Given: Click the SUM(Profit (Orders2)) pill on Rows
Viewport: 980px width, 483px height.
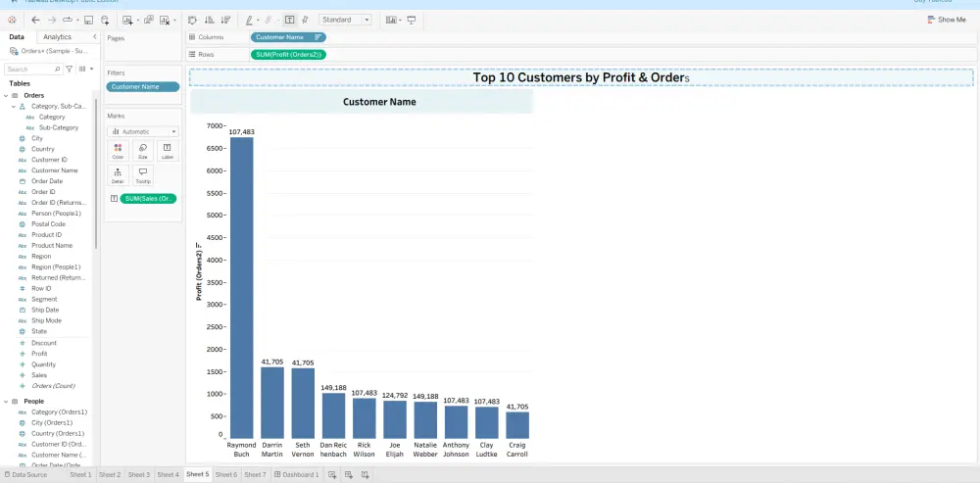Looking at the screenshot, I should 288,54.
